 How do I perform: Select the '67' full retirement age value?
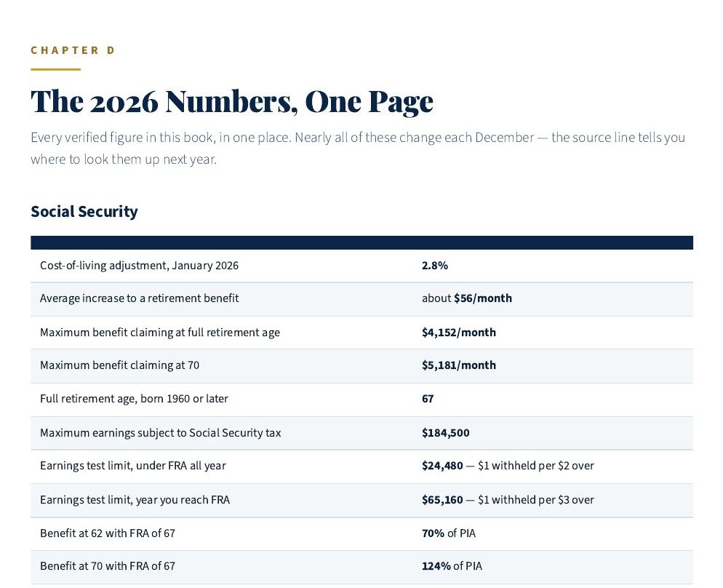point(428,399)
